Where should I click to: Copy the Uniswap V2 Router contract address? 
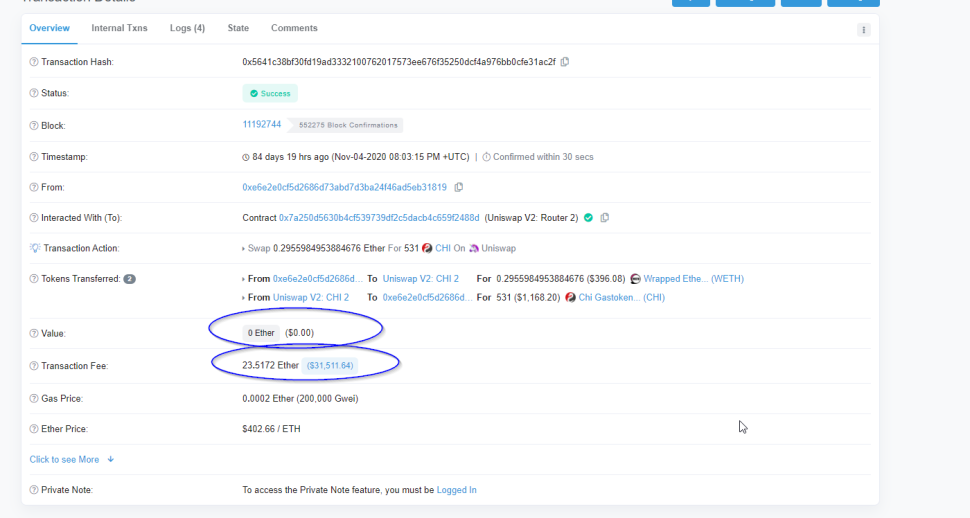604,217
